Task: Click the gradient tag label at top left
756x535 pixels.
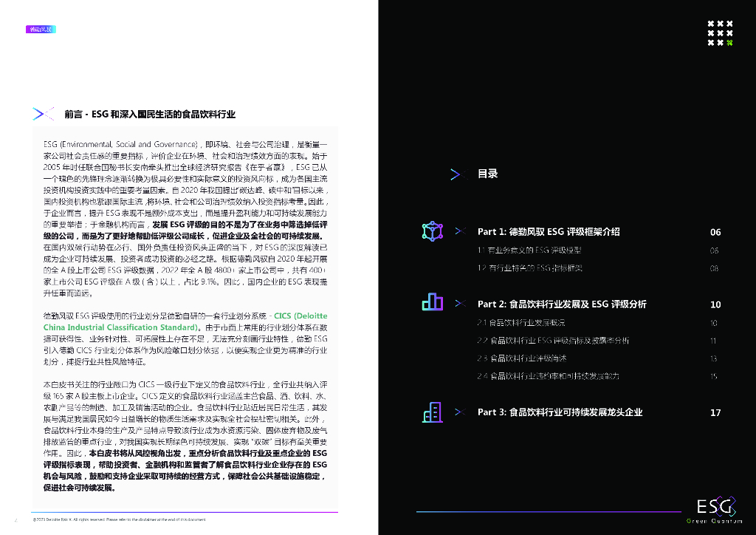Action: click(x=40, y=30)
